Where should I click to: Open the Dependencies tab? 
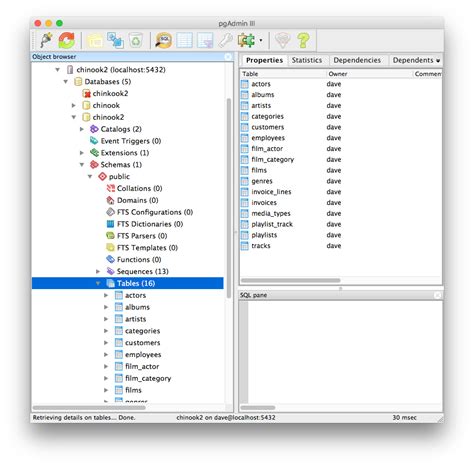coord(357,60)
